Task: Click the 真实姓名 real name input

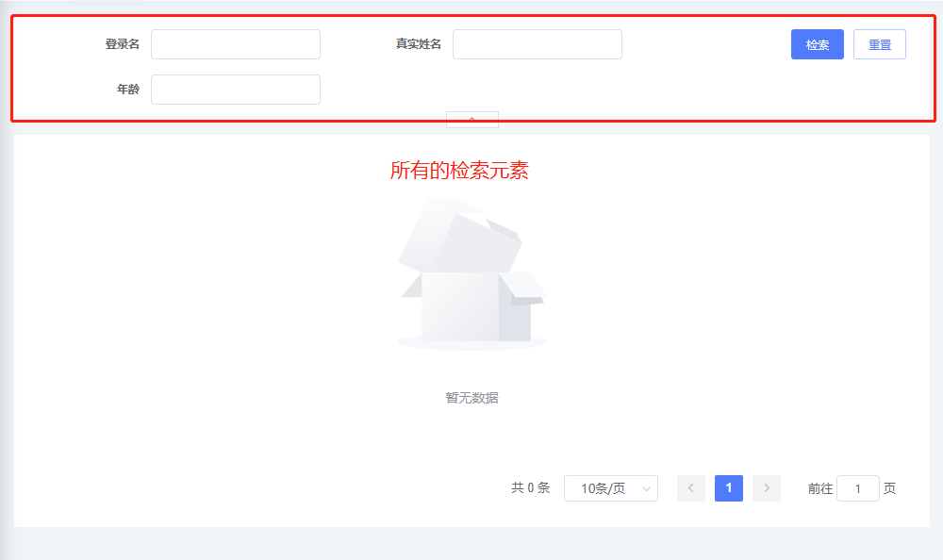Action: [538, 44]
